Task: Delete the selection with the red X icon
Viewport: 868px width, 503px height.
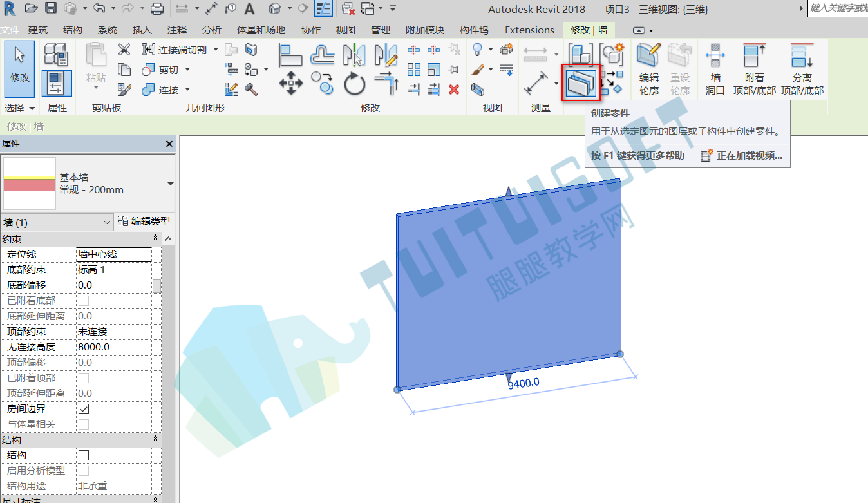Action: [454, 90]
